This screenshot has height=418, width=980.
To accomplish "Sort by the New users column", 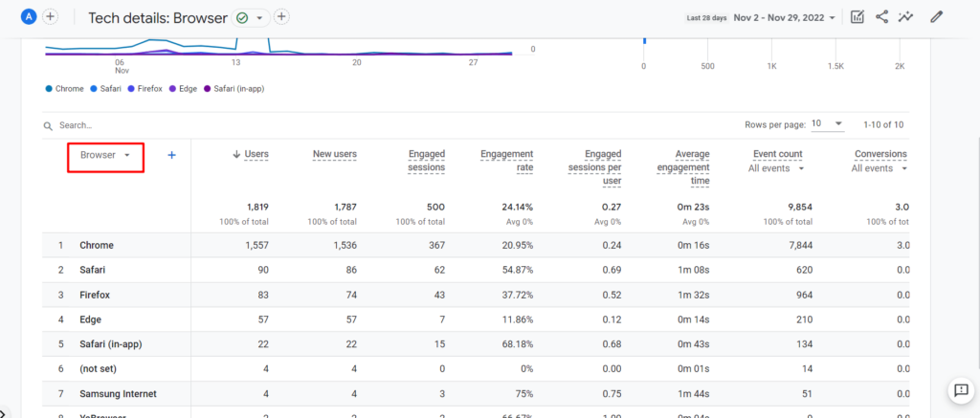I will pyautogui.click(x=335, y=154).
